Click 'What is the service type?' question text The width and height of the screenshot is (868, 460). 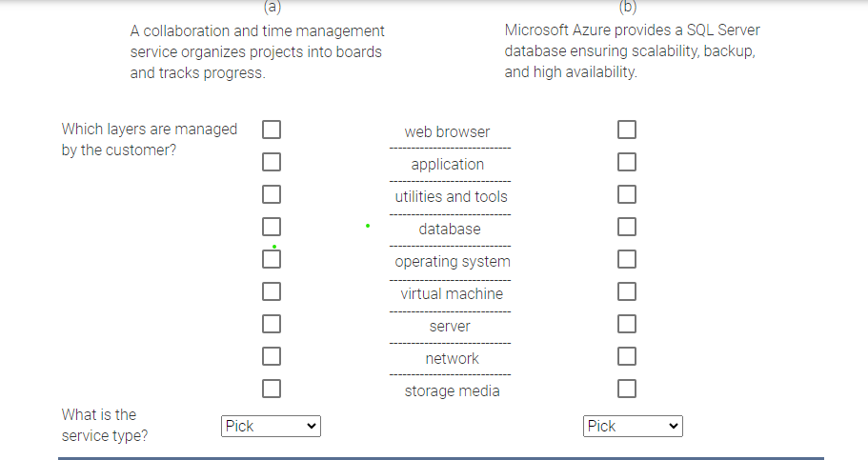pyautogui.click(x=105, y=425)
